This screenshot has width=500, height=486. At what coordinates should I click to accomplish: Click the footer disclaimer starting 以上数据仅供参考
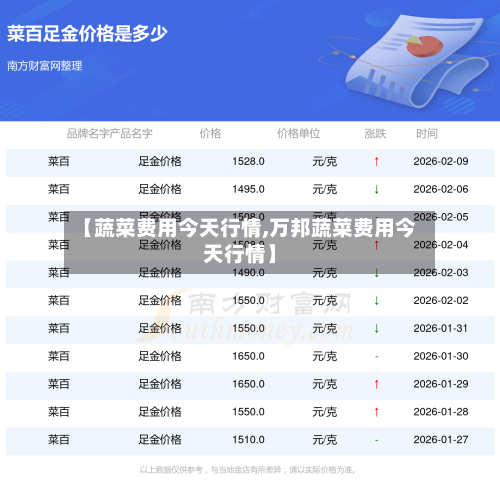[x=248, y=470]
